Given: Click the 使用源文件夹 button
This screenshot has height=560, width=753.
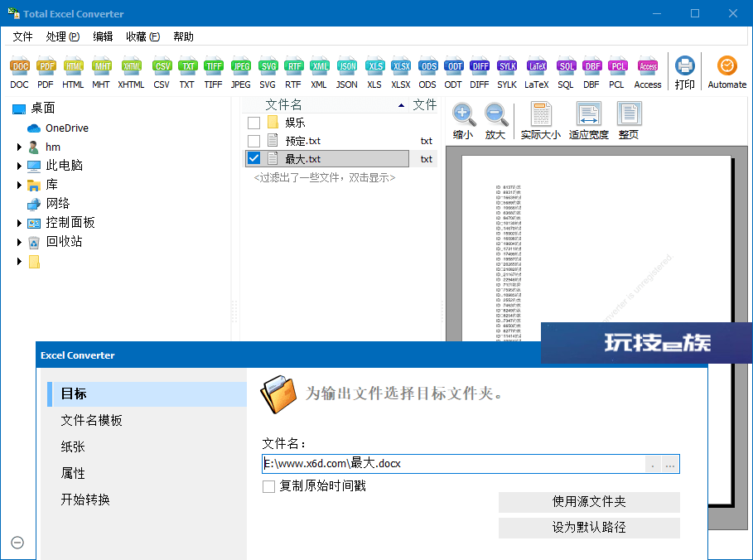Looking at the screenshot, I should (x=589, y=502).
